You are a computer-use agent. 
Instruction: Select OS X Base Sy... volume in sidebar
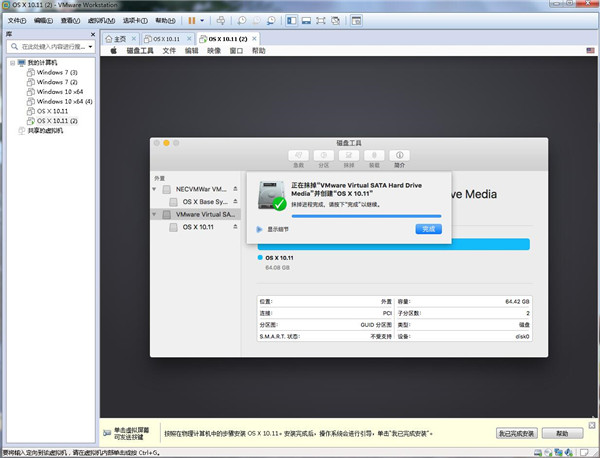tap(199, 202)
